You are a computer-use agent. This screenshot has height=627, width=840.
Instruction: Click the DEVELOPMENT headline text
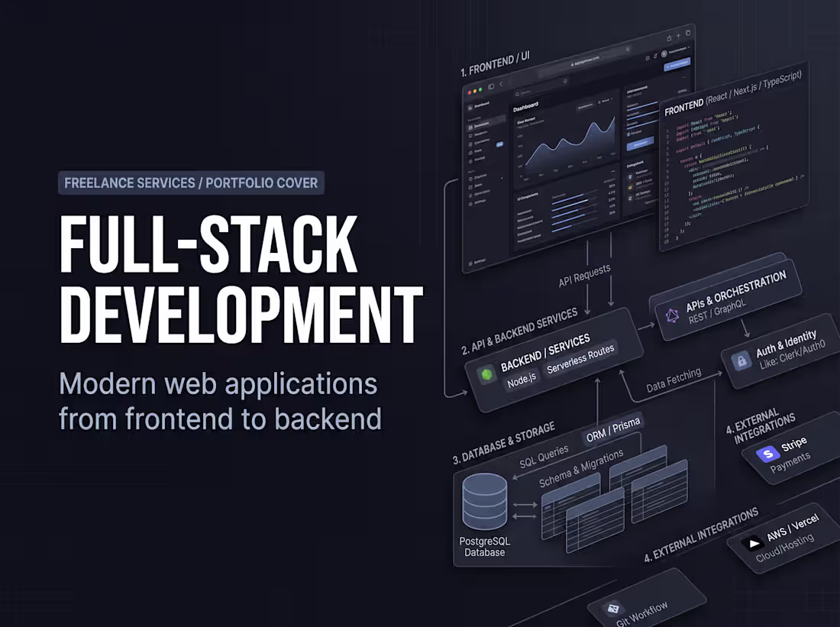(x=241, y=315)
